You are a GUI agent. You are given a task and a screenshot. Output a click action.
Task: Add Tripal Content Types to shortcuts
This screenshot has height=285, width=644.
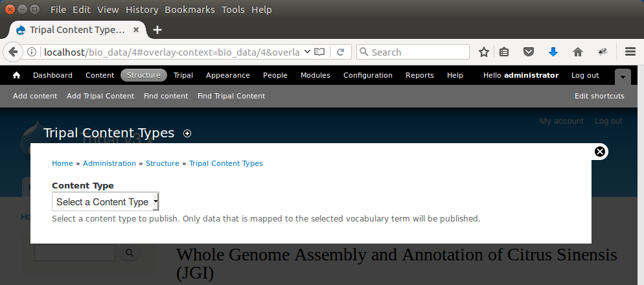pyautogui.click(x=187, y=133)
